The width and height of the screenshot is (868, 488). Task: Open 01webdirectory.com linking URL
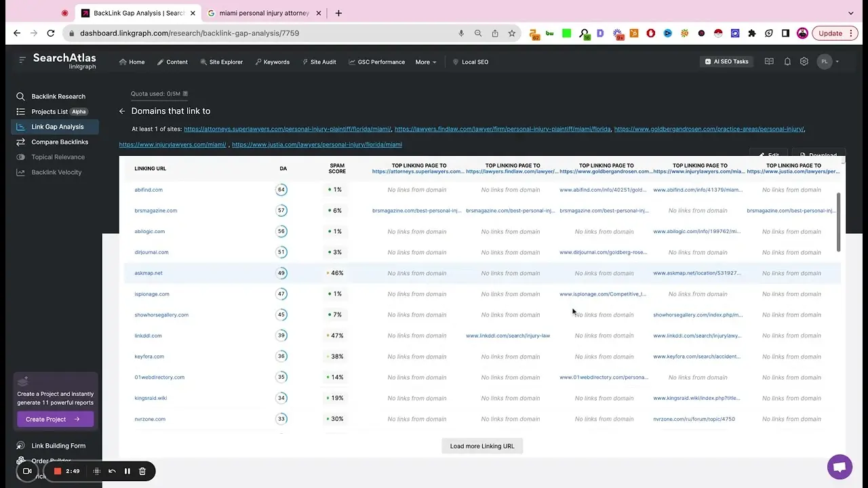[159, 378]
